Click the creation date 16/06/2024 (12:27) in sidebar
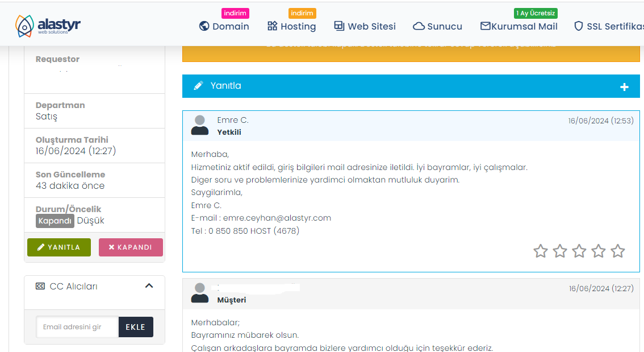This screenshot has height=352, width=644. (x=76, y=151)
